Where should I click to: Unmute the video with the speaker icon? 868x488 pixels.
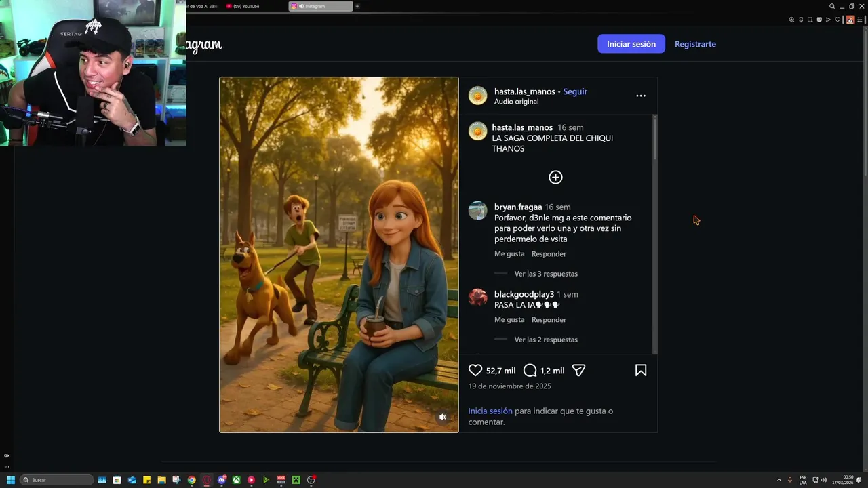[443, 417]
